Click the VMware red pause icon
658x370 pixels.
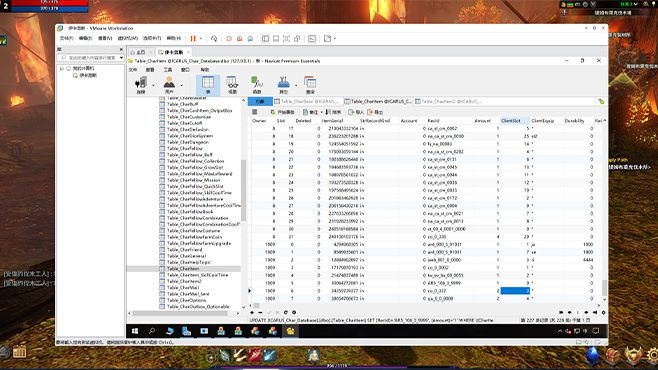coord(193,39)
